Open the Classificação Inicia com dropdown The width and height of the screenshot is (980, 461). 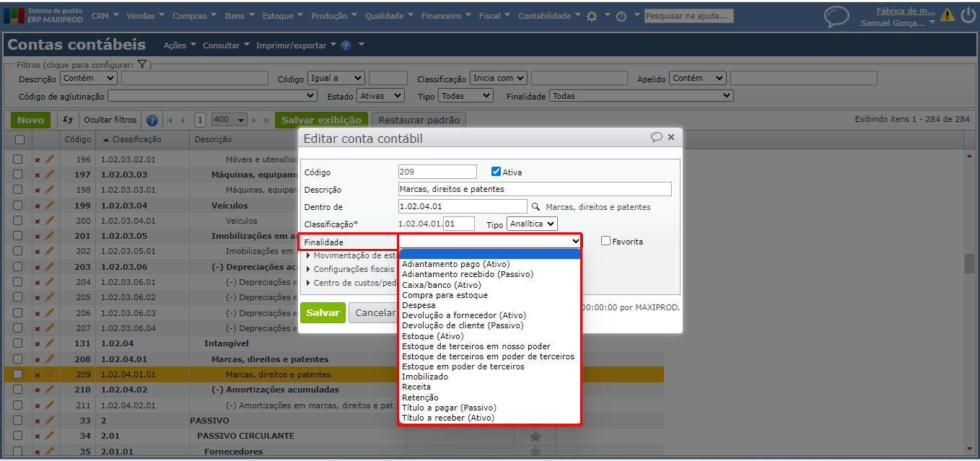tap(499, 78)
